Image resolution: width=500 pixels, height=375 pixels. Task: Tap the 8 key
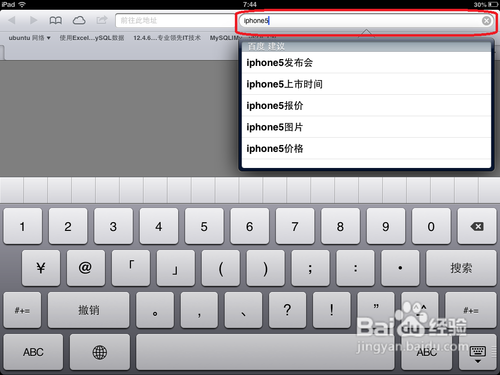(x=340, y=226)
